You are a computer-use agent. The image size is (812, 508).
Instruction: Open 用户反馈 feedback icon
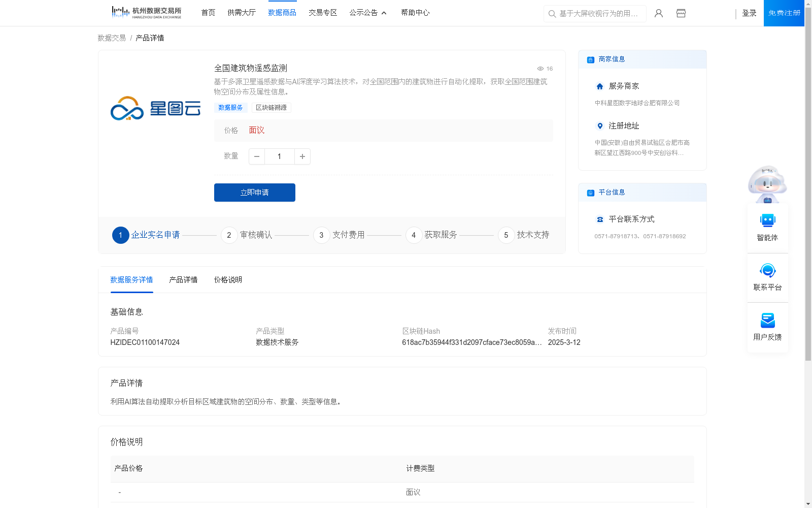coord(768,320)
